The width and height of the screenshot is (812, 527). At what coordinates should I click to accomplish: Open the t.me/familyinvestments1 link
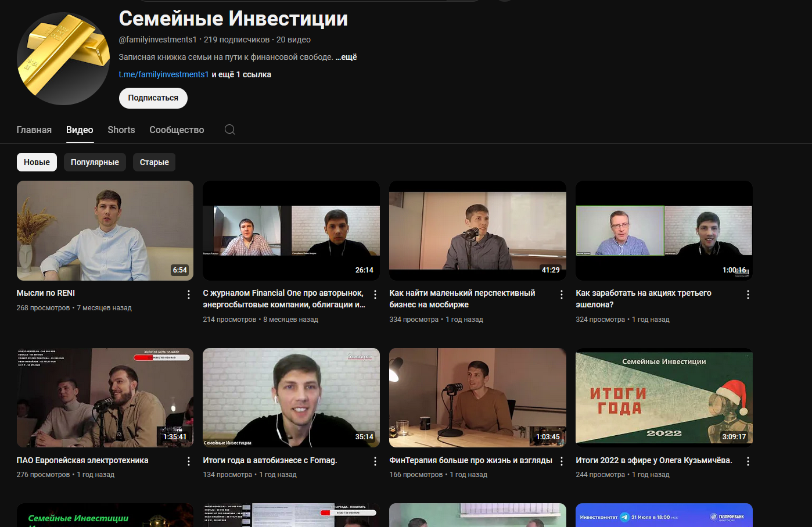(x=164, y=74)
